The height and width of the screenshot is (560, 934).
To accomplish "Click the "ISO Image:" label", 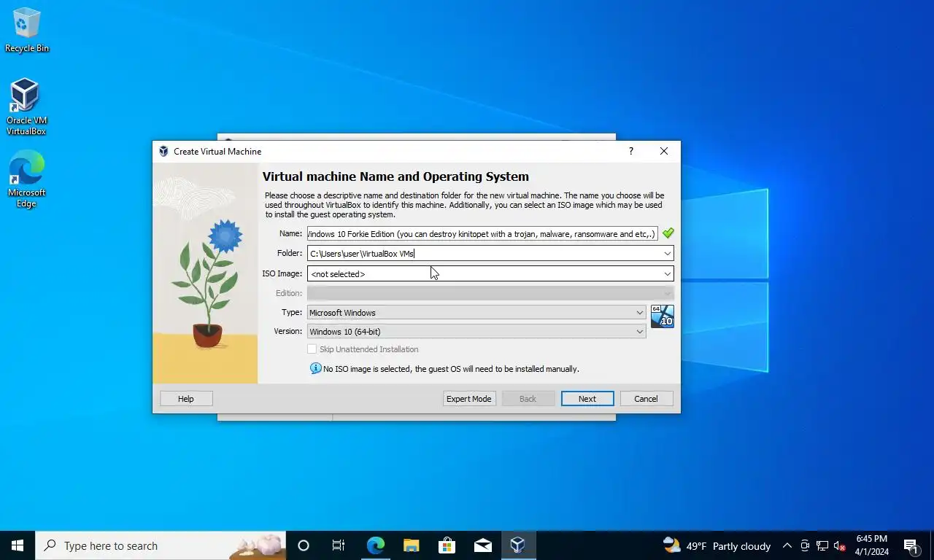I will (x=282, y=273).
